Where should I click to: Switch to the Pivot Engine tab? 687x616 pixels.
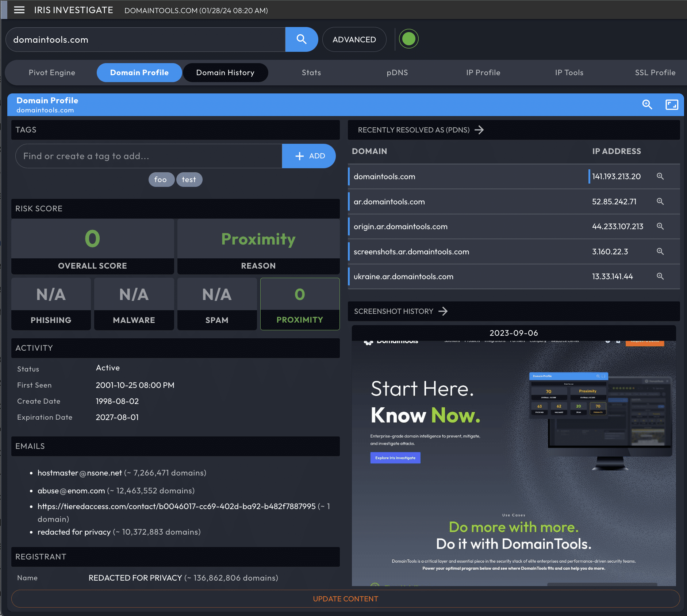(52, 73)
